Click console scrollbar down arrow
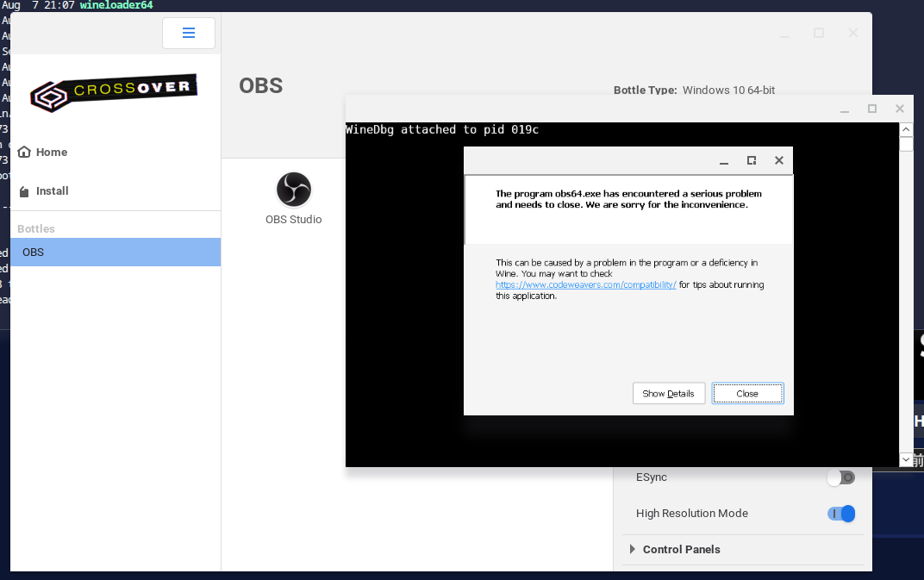This screenshot has height=580, width=924. click(x=906, y=459)
